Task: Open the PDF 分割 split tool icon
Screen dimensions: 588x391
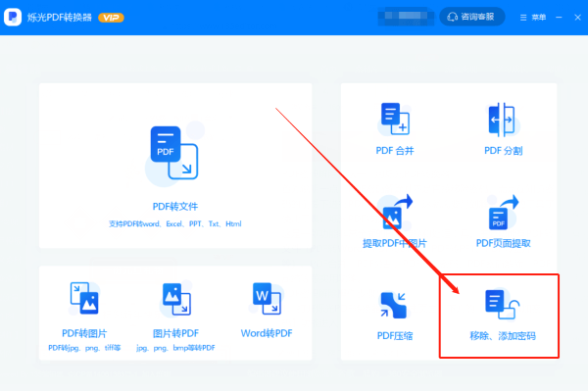Action: (503, 120)
